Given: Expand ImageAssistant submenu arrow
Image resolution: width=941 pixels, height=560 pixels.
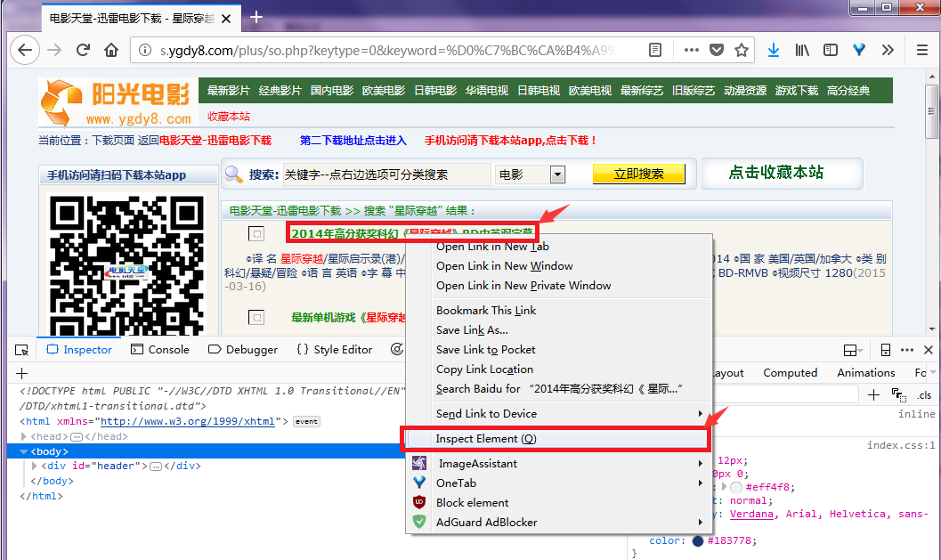Looking at the screenshot, I should pos(700,463).
